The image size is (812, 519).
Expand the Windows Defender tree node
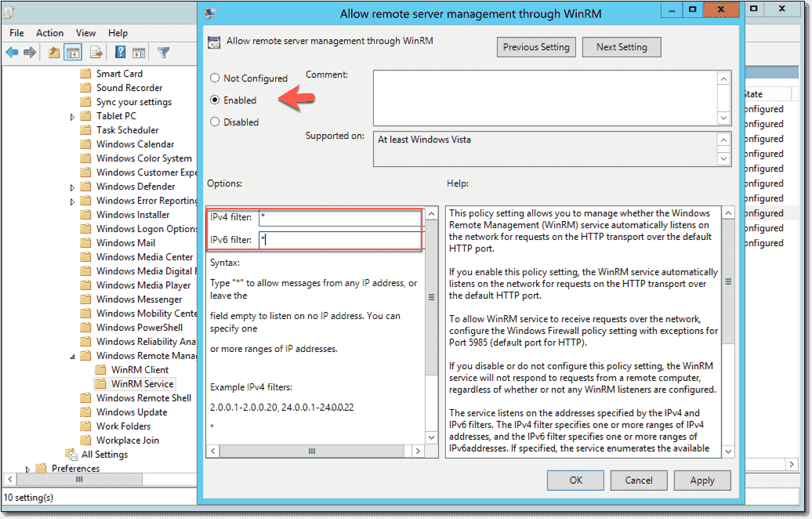pos(71,186)
